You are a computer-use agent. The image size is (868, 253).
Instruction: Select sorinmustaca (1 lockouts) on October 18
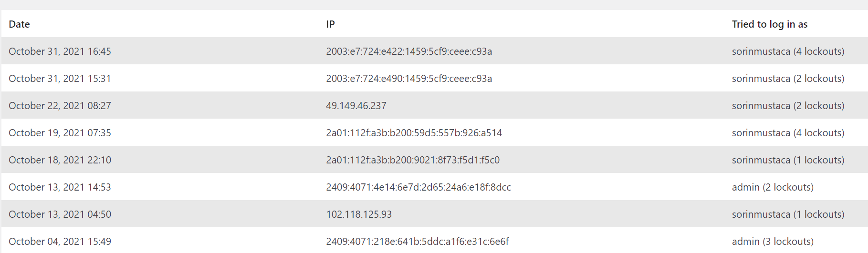point(788,160)
